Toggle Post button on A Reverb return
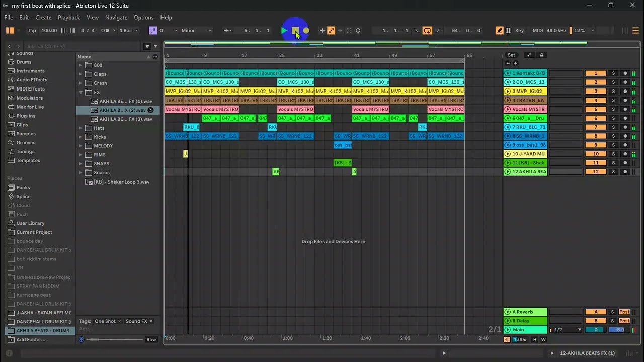644x362 pixels. pos(624,312)
